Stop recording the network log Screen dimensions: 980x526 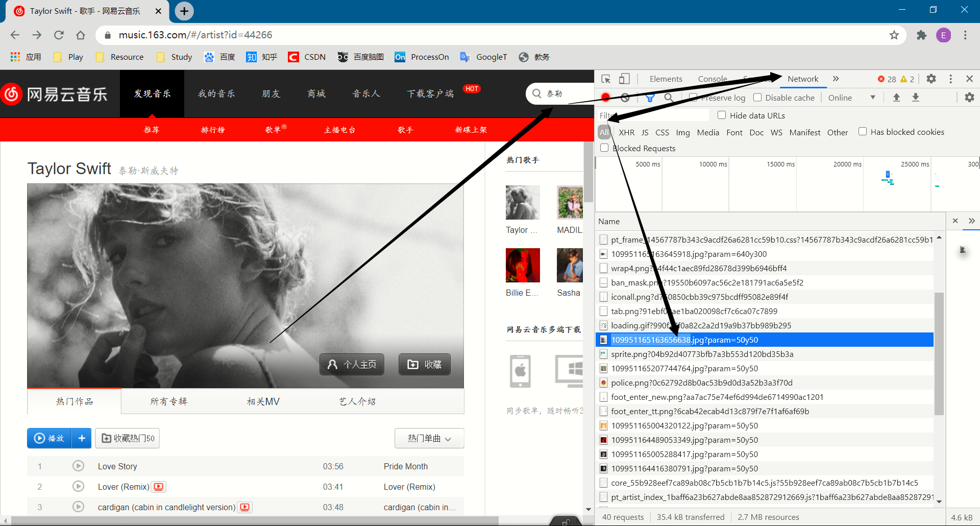tap(606, 97)
